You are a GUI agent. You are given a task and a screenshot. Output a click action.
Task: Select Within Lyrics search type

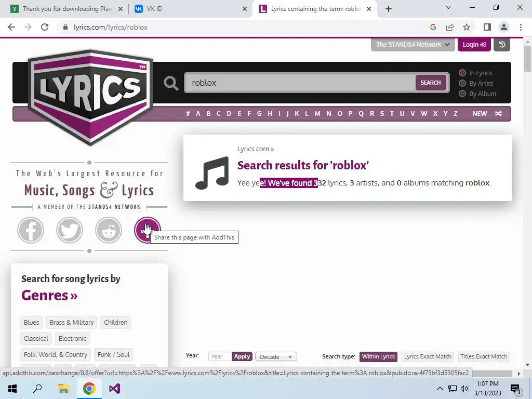tap(378, 356)
